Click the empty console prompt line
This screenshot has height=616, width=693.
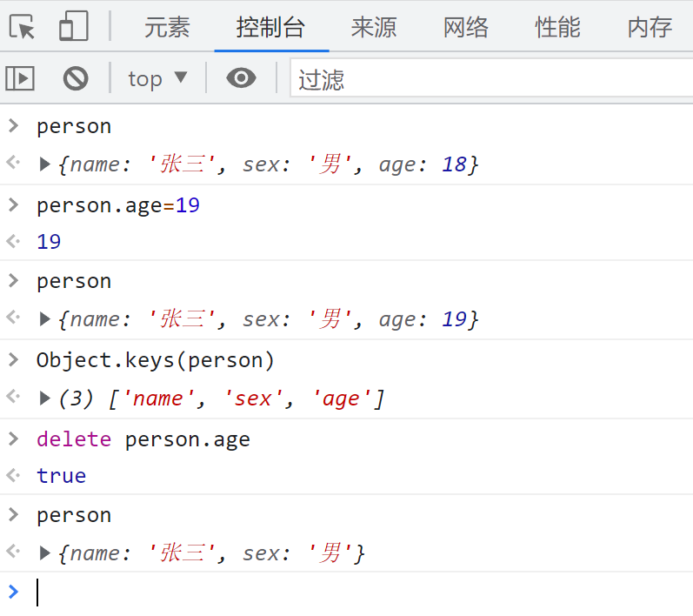click(348, 593)
